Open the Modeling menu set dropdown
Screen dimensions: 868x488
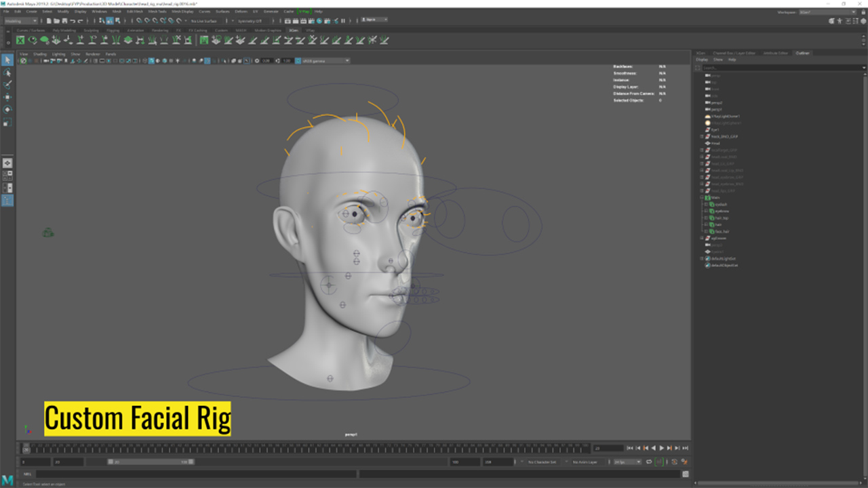[x=20, y=21]
